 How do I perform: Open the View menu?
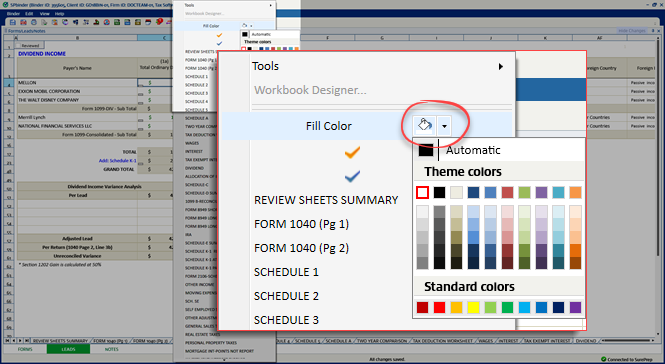[45, 14]
